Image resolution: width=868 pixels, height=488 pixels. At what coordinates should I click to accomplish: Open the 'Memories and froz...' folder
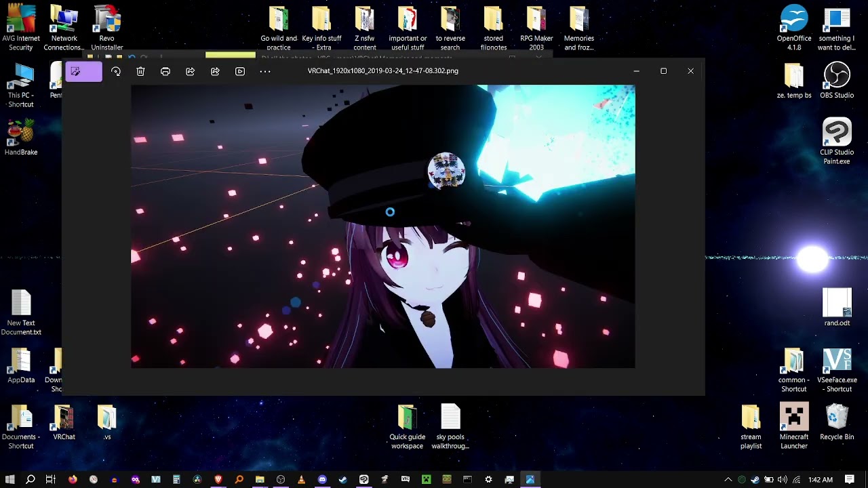click(579, 28)
